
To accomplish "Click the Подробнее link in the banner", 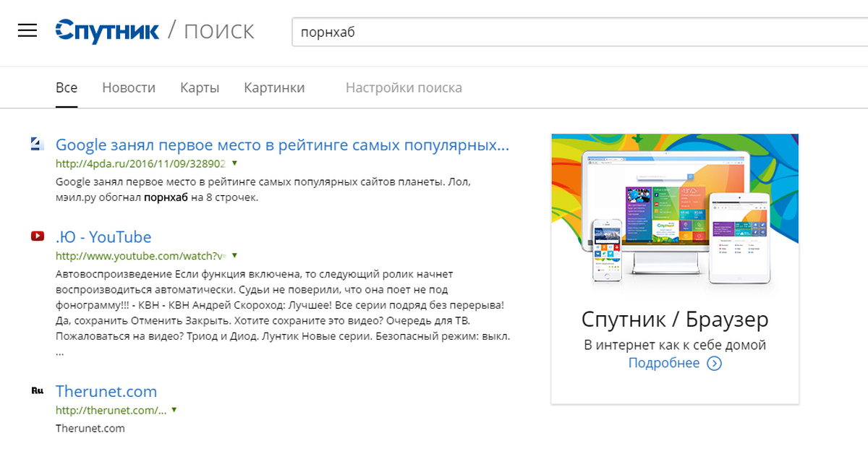I will point(663,363).
